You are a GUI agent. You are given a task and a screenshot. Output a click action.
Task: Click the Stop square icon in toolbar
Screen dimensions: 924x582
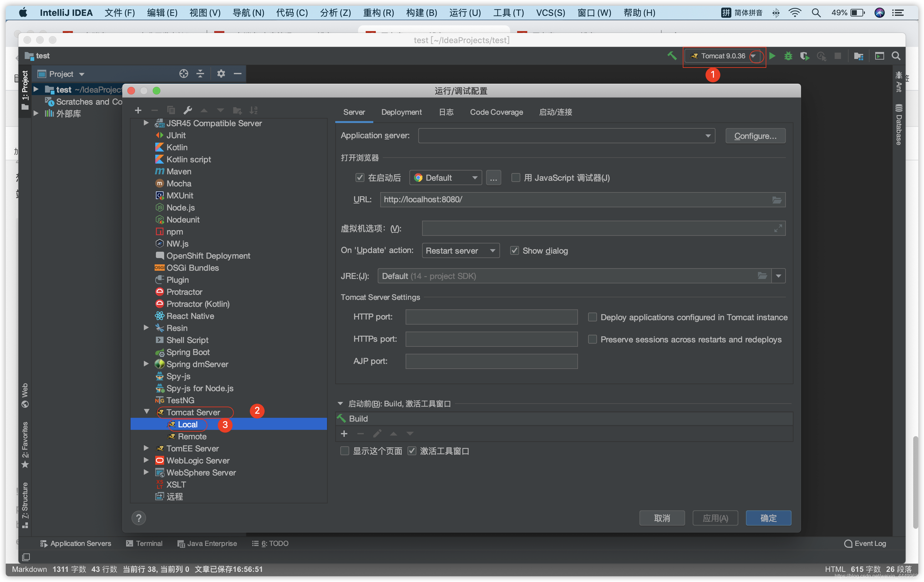(838, 56)
